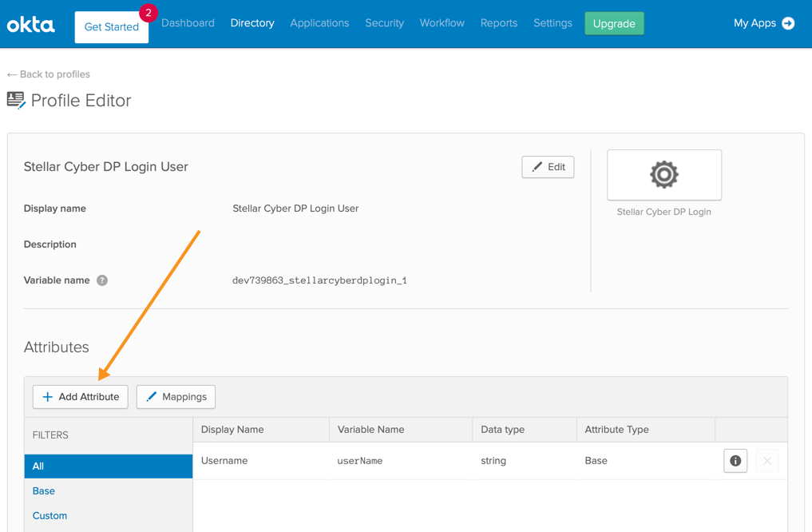Filter attributes by Base

44,491
